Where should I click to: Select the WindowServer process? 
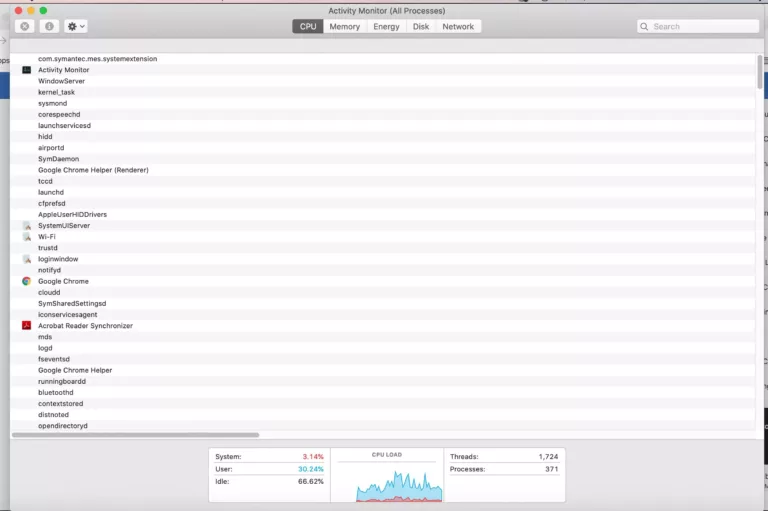pos(61,81)
